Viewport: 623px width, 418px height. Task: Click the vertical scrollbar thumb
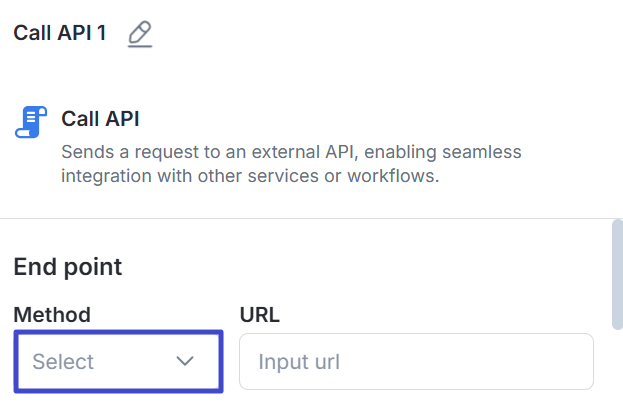[617, 272]
